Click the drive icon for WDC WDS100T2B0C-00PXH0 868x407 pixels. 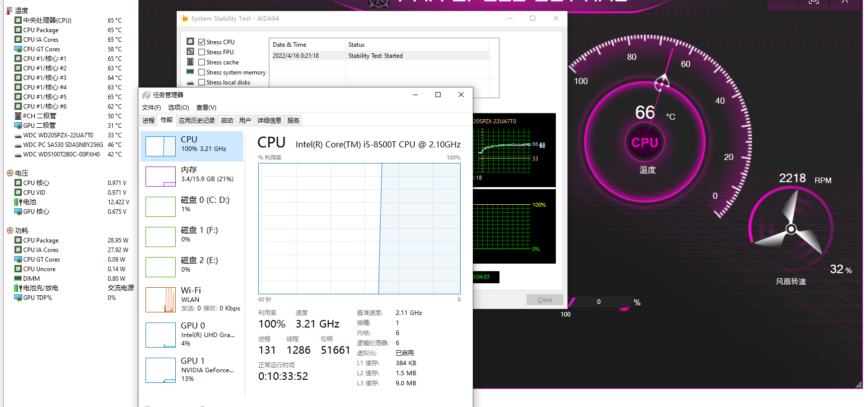coord(18,154)
